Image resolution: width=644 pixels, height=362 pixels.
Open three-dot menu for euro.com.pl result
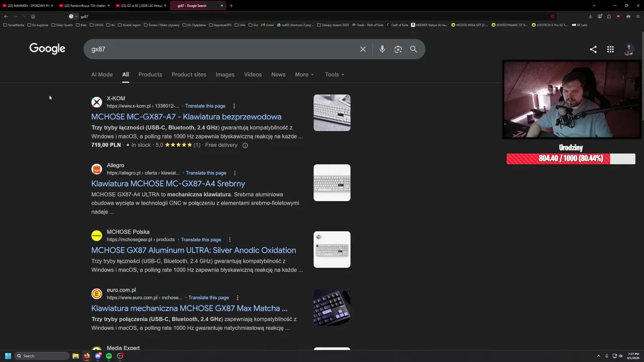pyautogui.click(x=237, y=298)
